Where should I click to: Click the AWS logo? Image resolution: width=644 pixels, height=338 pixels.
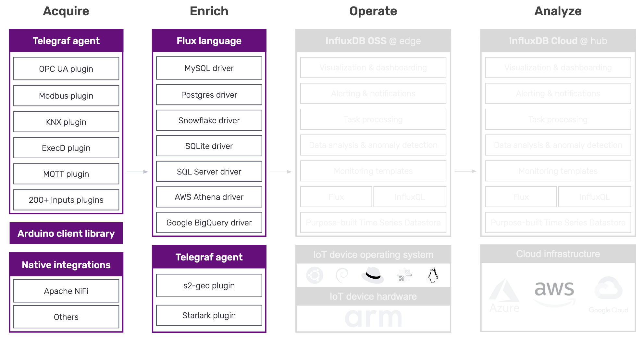[x=554, y=292]
